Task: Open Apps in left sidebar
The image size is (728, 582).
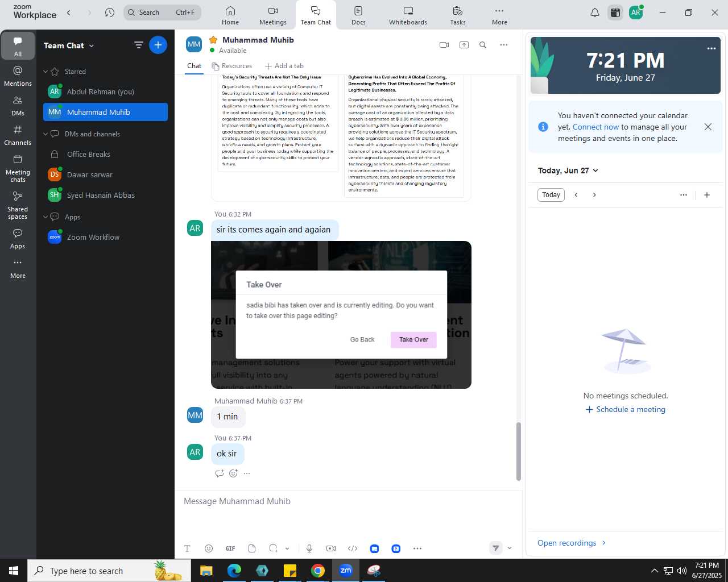Action: tap(18, 238)
